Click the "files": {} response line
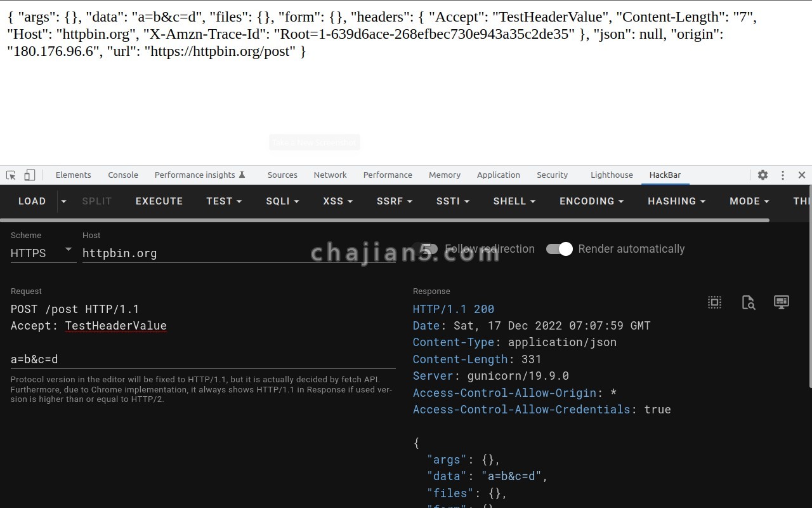 tap(467, 493)
